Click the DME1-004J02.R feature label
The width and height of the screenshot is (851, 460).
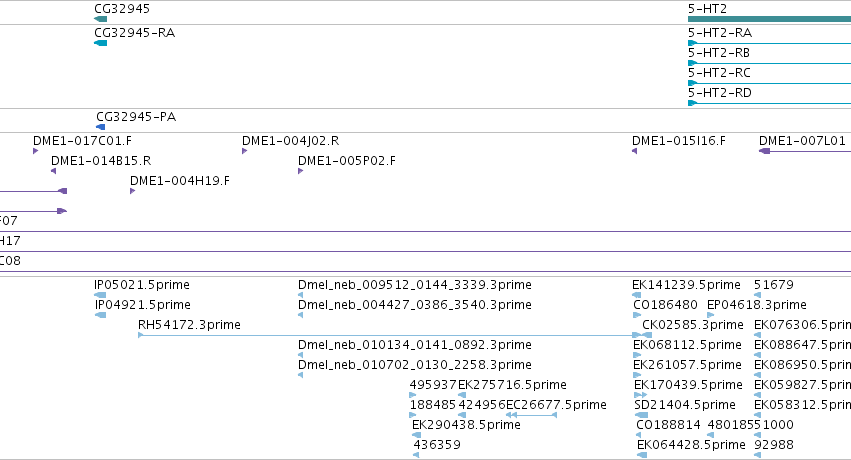pyautogui.click(x=290, y=141)
